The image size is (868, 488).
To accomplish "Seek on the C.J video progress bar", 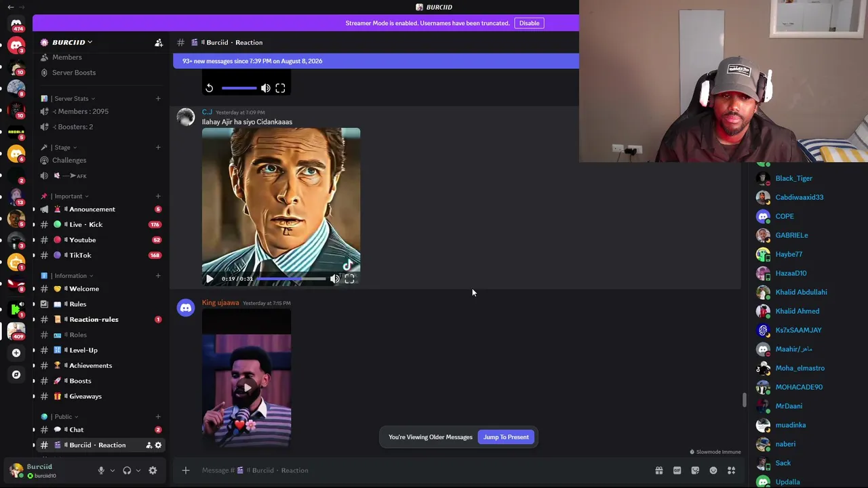I will click(x=292, y=279).
